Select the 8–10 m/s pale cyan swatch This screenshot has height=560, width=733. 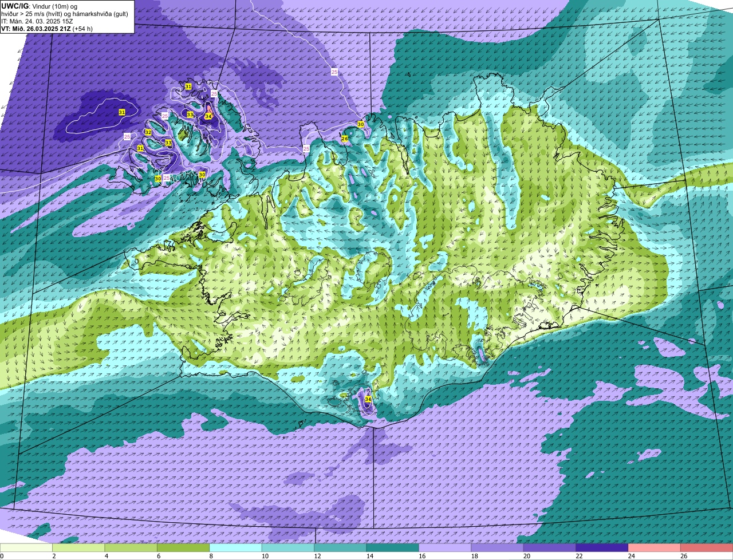click(x=236, y=547)
